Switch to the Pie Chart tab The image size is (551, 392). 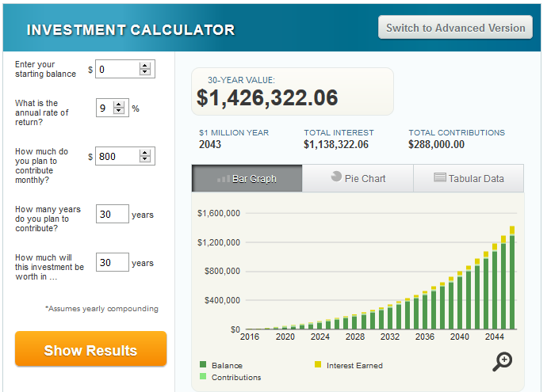click(357, 178)
